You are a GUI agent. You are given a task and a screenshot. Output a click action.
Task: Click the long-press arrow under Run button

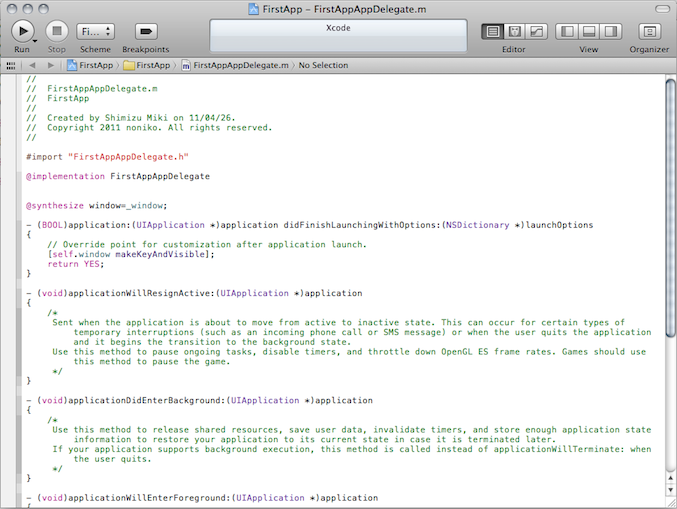(x=35, y=41)
